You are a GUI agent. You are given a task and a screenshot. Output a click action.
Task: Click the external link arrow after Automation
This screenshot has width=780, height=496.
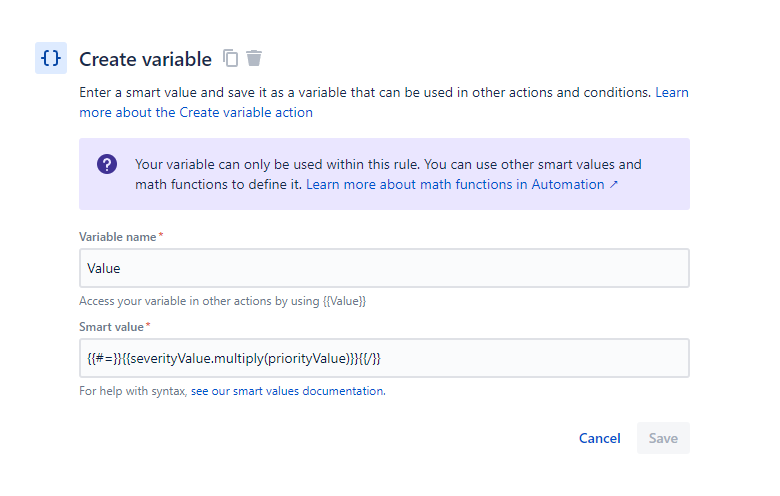coord(614,185)
